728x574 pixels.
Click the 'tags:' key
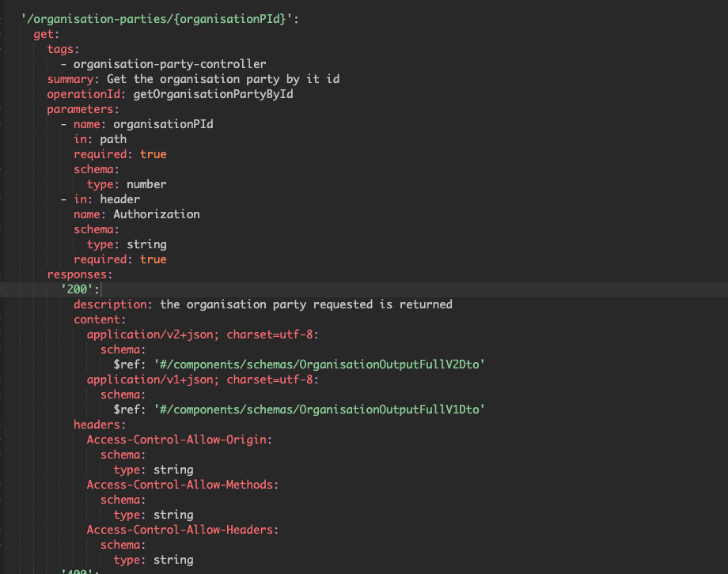[x=63, y=49]
